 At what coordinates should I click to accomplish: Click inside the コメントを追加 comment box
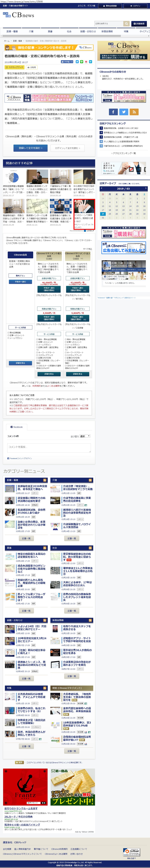coord(49,447)
